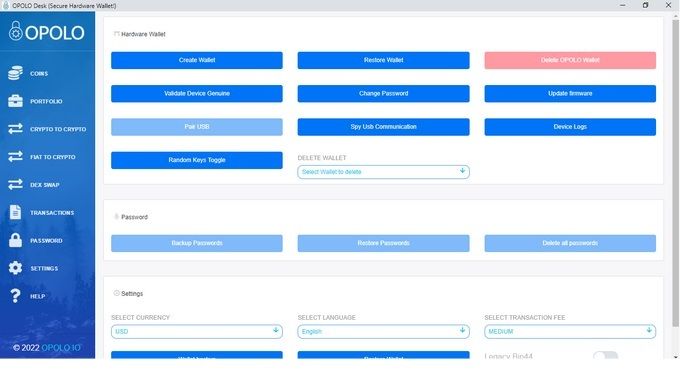
Task: Click the Settings section header icon
Action: click(x=116, y=293)
